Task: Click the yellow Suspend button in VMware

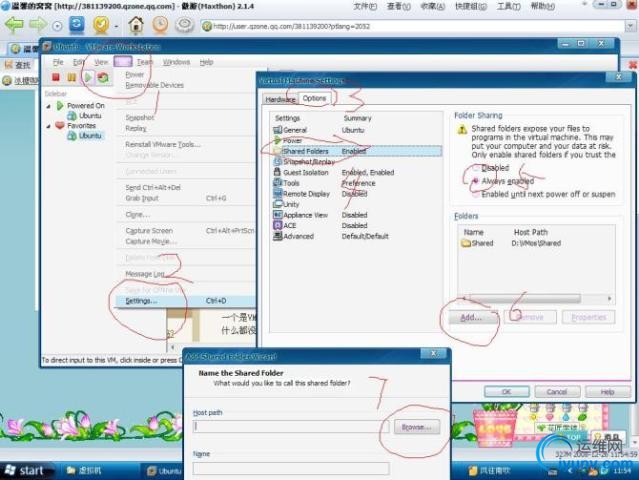Action: 72,77
